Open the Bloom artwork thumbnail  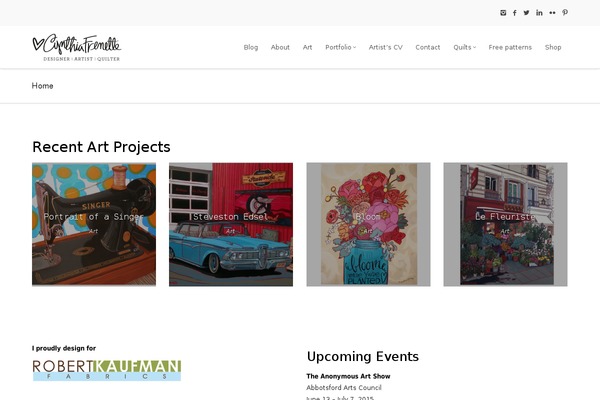pos(368,224)
